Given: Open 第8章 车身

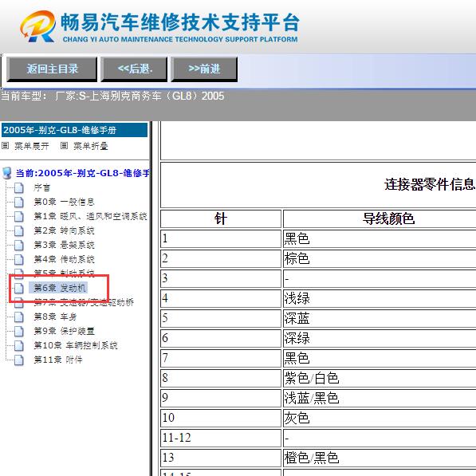Looking at the screenshot, I should (x=55, y=317).
